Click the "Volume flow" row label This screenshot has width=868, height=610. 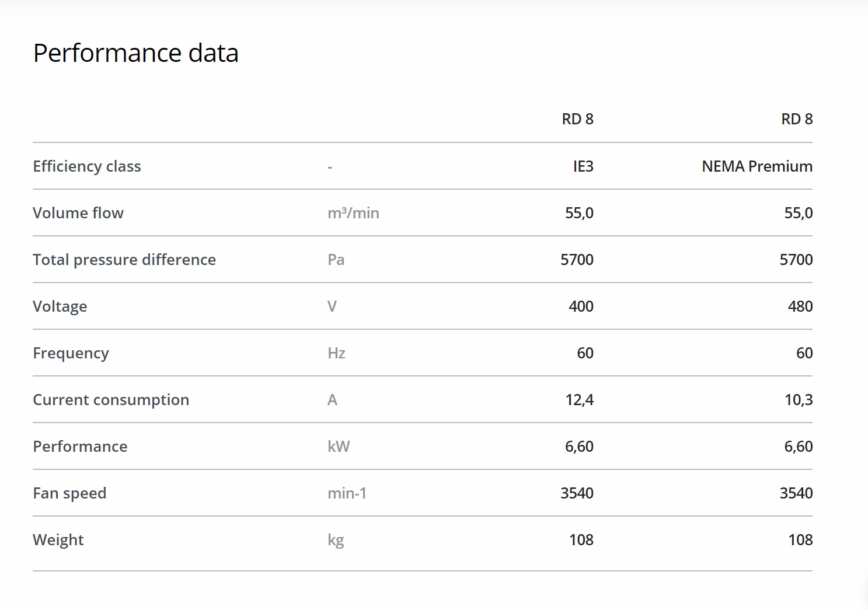point(78,213)
